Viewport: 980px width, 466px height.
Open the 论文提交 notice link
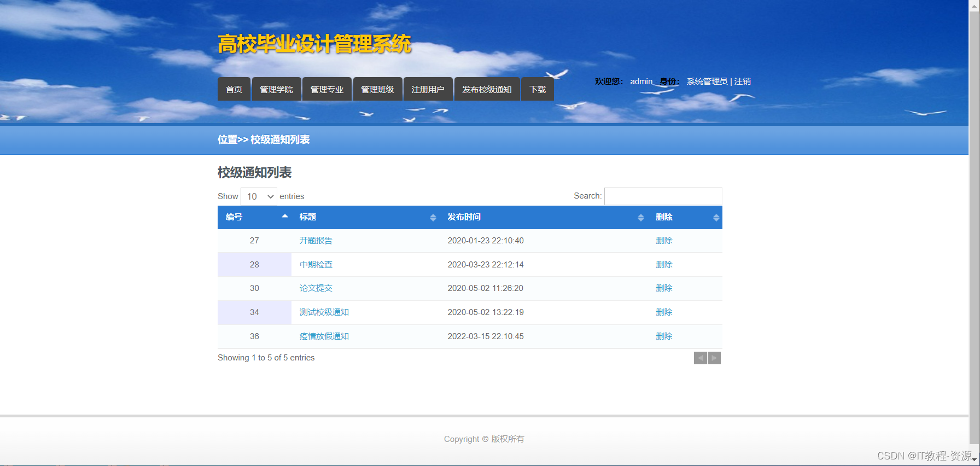click(x=316, y=288)
